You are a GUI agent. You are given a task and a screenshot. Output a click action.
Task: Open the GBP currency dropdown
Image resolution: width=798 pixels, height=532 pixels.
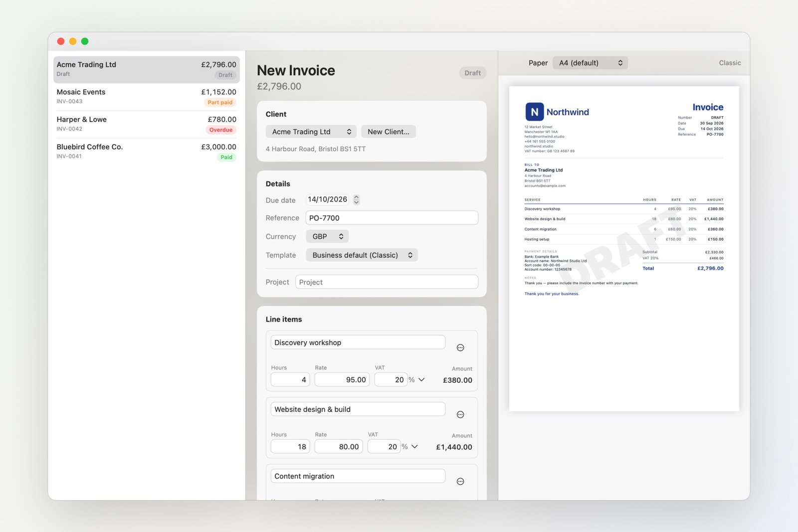tap(327, 236)
